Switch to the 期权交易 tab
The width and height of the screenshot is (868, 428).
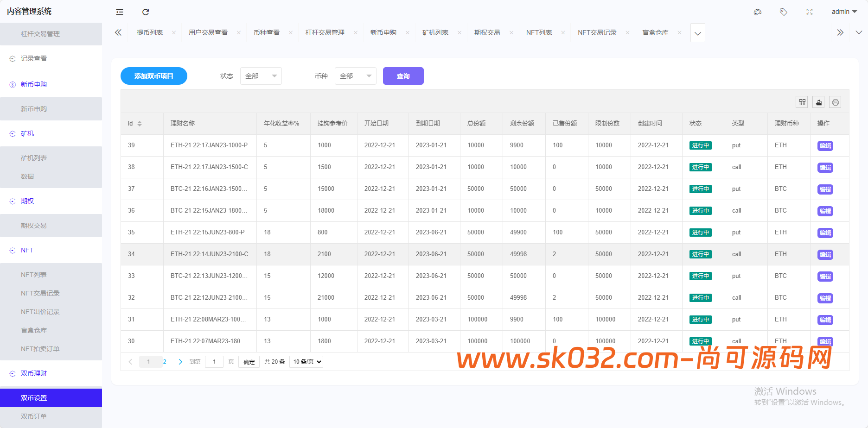click(487, 32)
